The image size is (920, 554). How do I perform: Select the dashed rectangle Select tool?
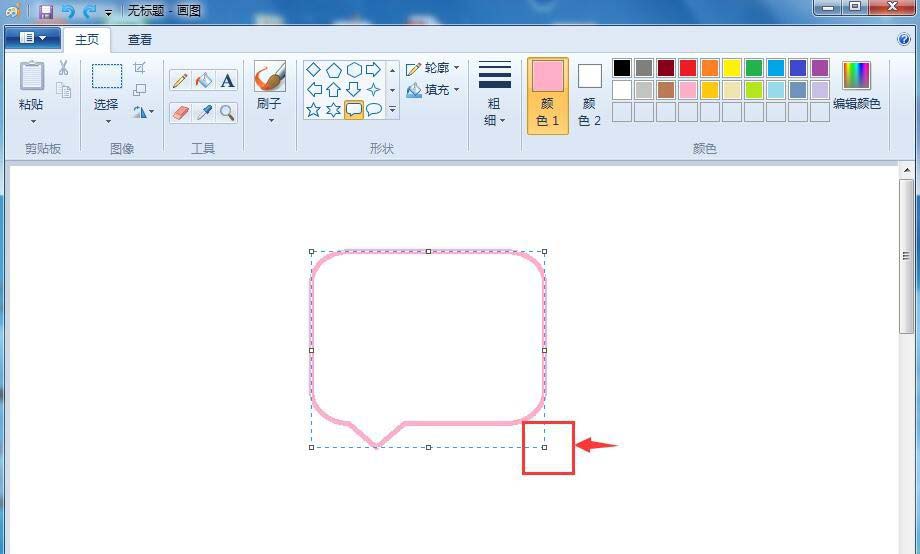[107, 76]
